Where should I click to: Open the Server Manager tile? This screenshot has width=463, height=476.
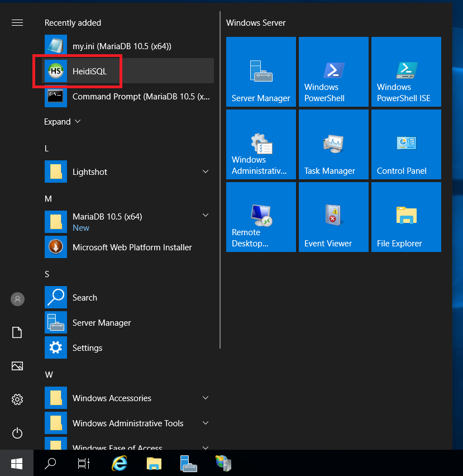click(x=261, y=72)
